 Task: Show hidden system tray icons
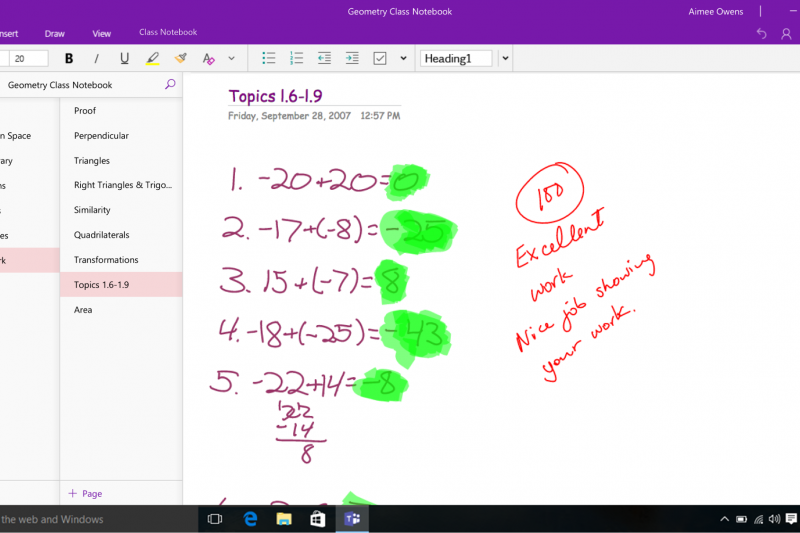[x=724, y=519]
